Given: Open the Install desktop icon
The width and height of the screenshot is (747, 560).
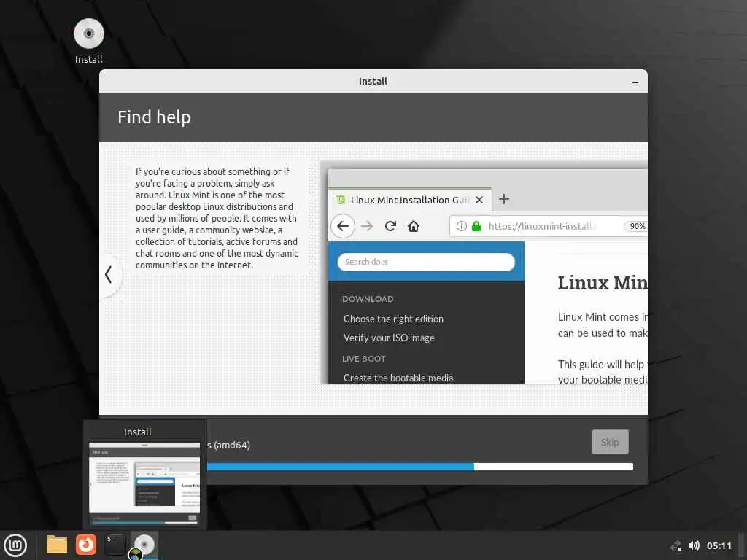Looking at the screenshot, I should coord(88,41).
